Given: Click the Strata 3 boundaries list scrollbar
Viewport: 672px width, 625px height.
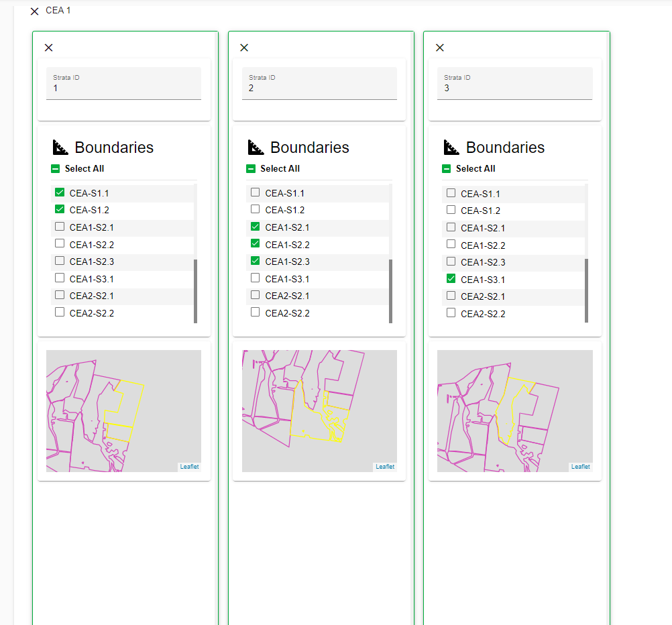Looking at the screenshot, I should 587,290.
